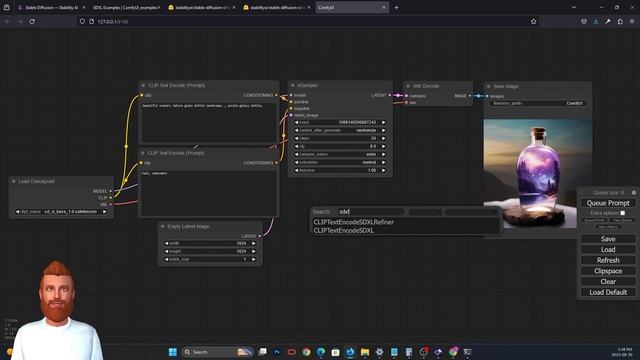Screen dimensions: 640x360
Task: Increase the Empty Latent Image width
Action: click(x=253, y=243)
